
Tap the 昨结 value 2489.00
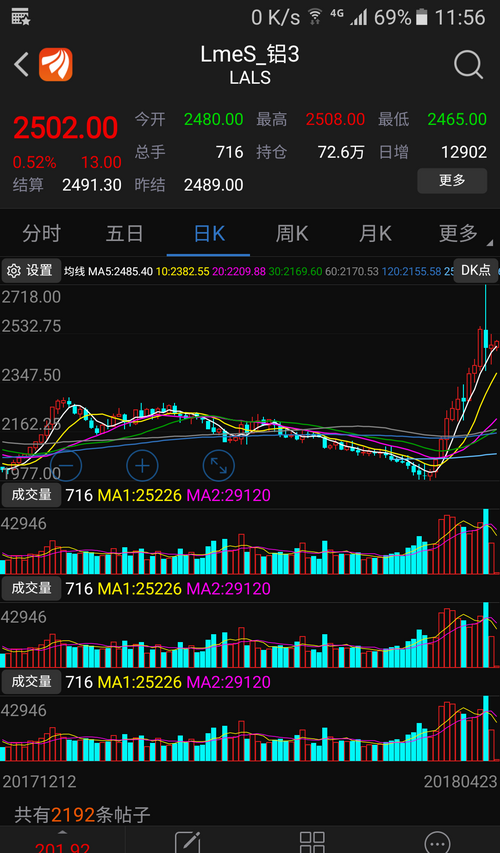click(213, 186)
